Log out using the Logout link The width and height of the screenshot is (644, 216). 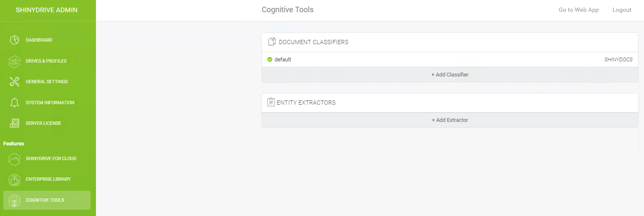[x=621, y=10]
